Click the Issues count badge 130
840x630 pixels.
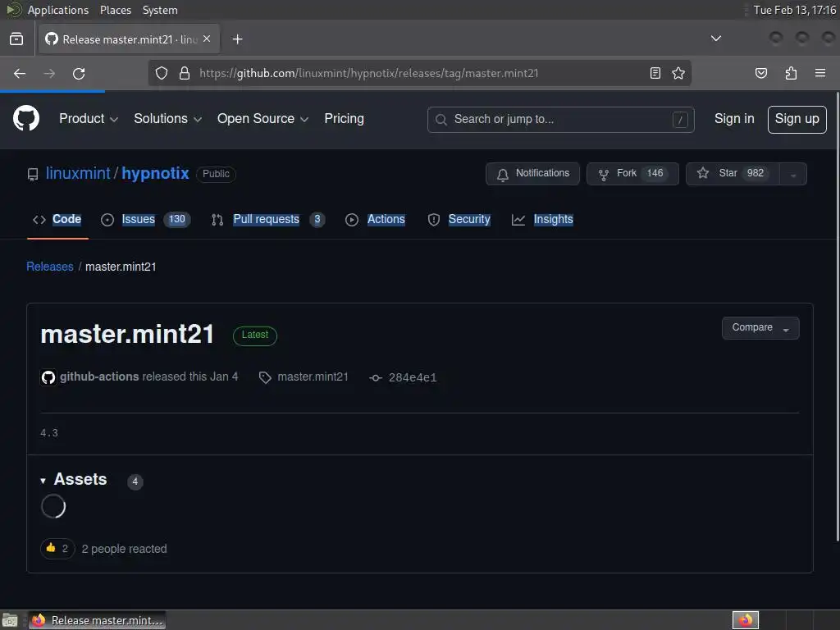click(x=177, y=220)
